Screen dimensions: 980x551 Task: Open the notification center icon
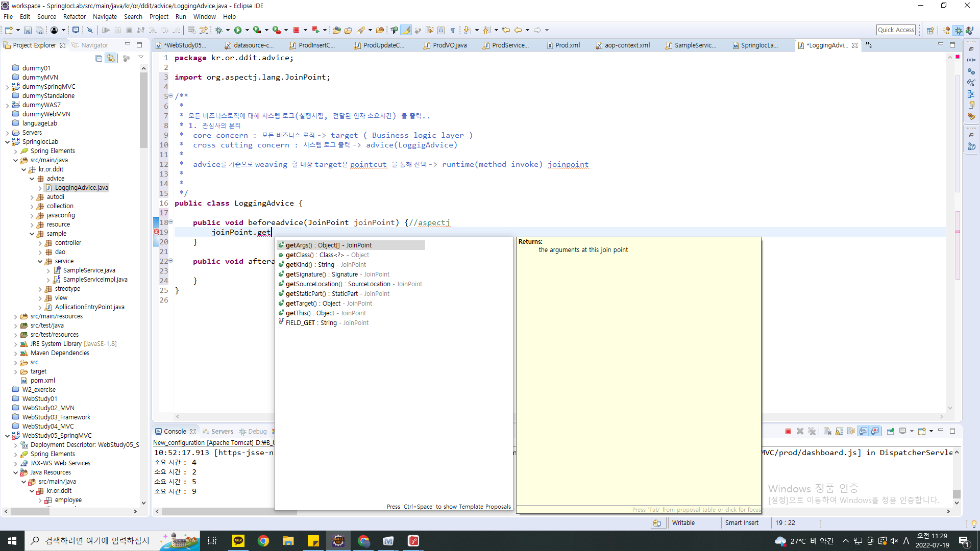[964, 541]
